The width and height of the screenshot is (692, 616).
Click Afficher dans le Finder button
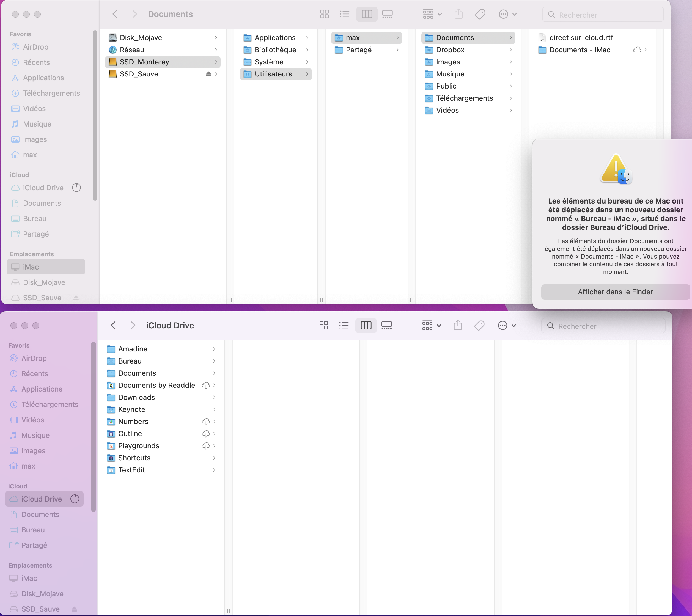coord(615,292)
